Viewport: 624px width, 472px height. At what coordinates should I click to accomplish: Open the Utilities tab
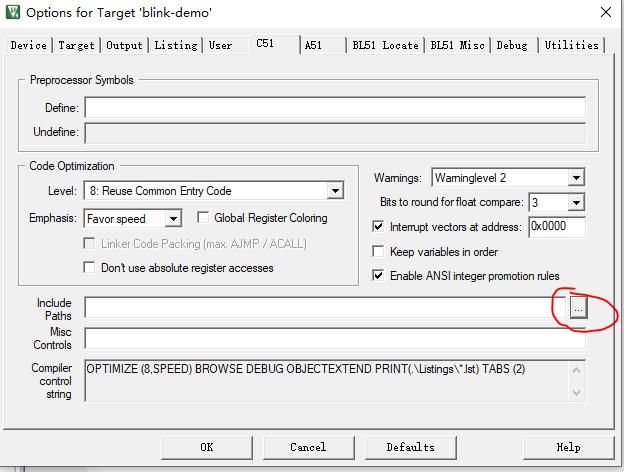(571, 45)
